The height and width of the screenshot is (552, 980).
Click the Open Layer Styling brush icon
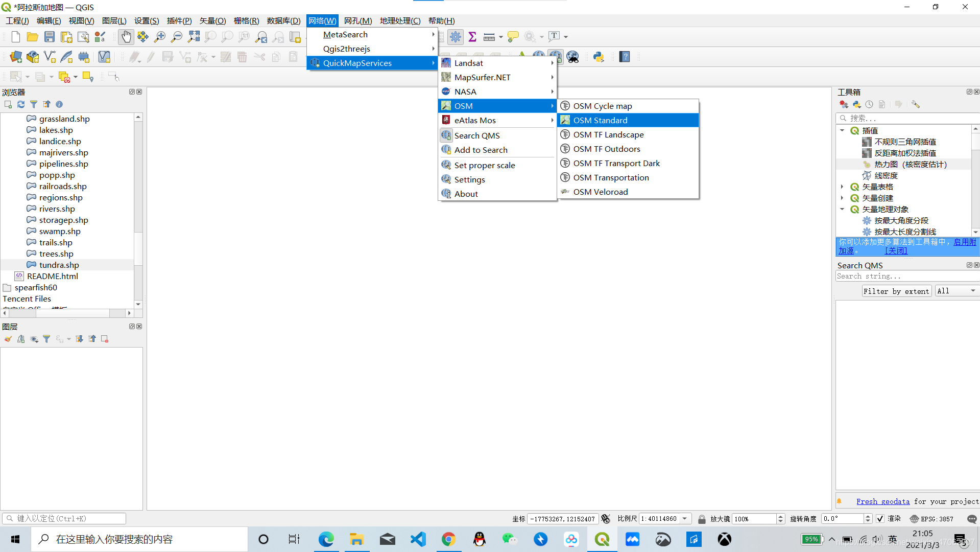click(8, 339)
